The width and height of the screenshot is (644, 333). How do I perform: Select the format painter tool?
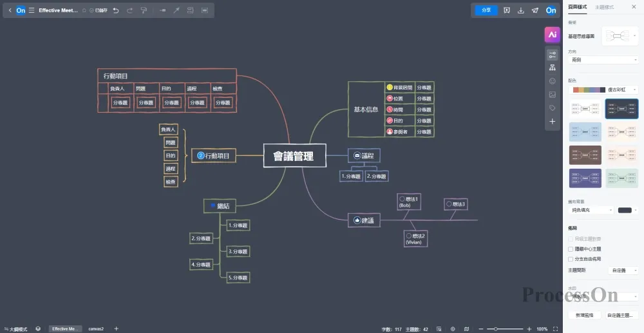coord(144,10)
